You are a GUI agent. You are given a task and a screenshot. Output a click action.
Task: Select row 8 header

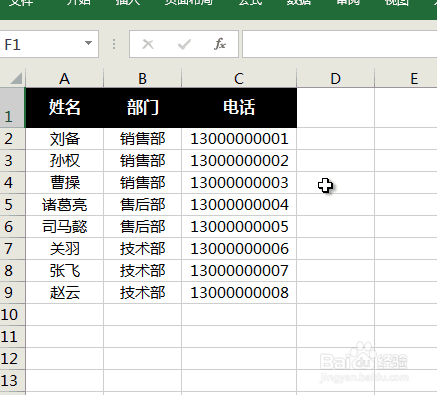pos(12,271)
